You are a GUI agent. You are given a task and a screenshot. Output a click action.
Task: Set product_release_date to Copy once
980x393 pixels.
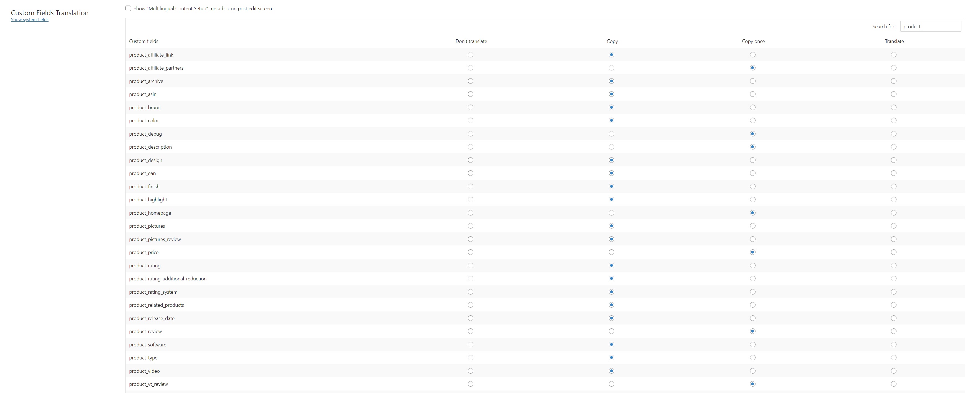coord(752,318)
